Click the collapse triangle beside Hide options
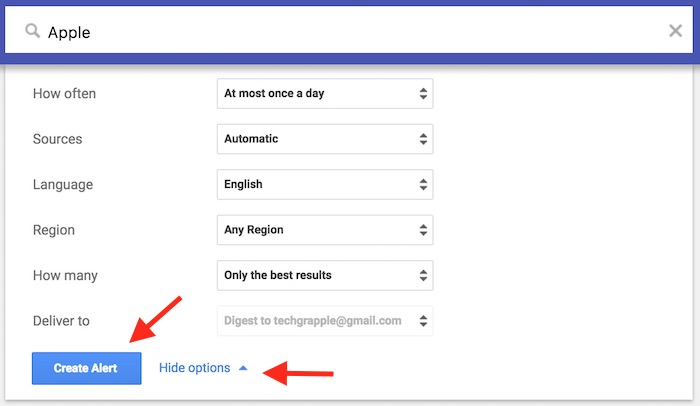 tap(242, 368)
